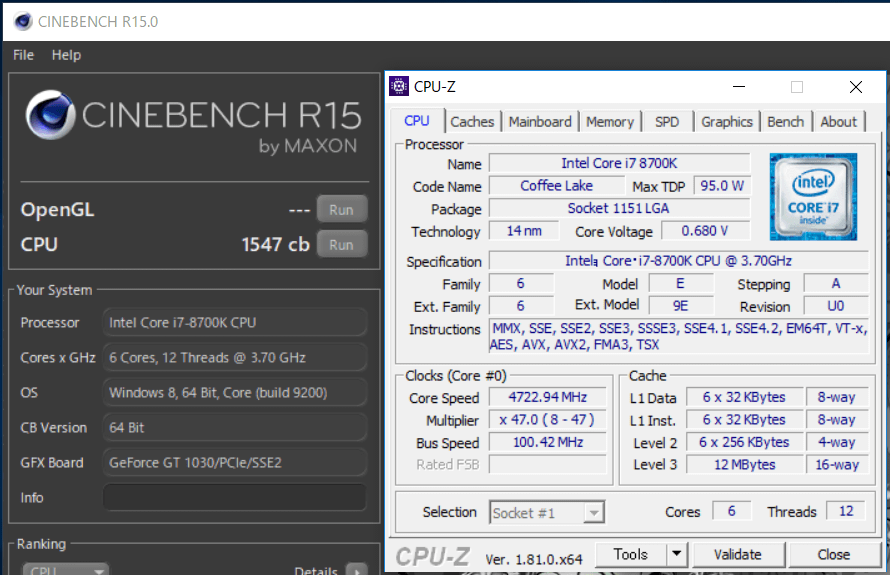
Task: Click the Threads count value 12
Action: click(846, 511)
